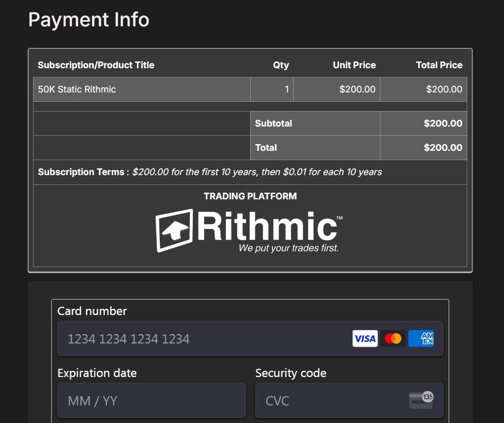Click the Rithmic logo image
Screen dimensions: 504x423
point(250,231)
